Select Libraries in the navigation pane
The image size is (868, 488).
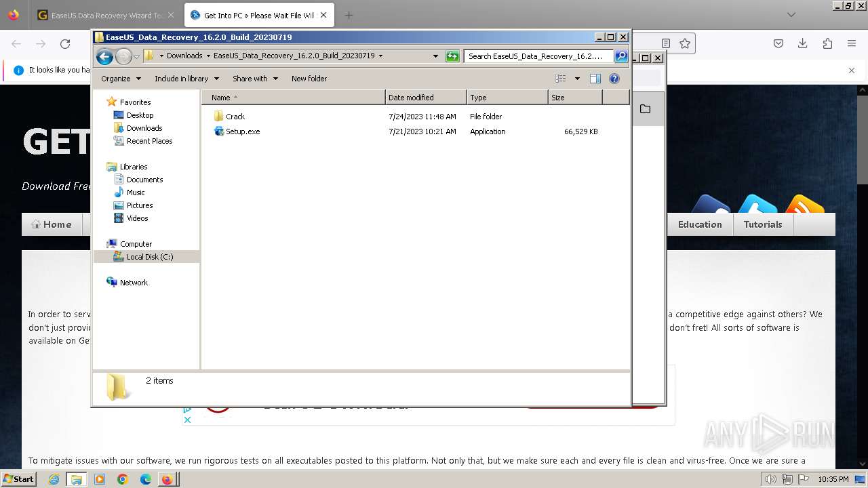click(134, 167)
